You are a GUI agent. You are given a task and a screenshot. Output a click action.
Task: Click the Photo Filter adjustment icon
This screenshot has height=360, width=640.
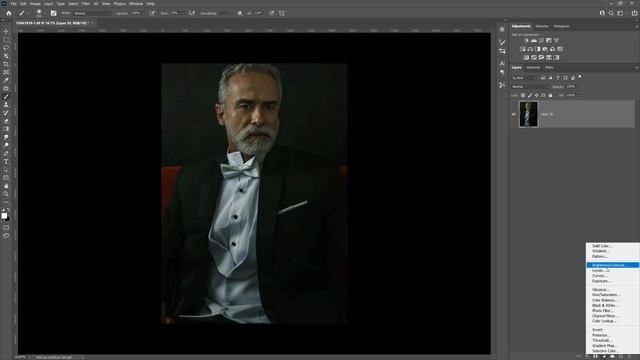tap(545, 49)
